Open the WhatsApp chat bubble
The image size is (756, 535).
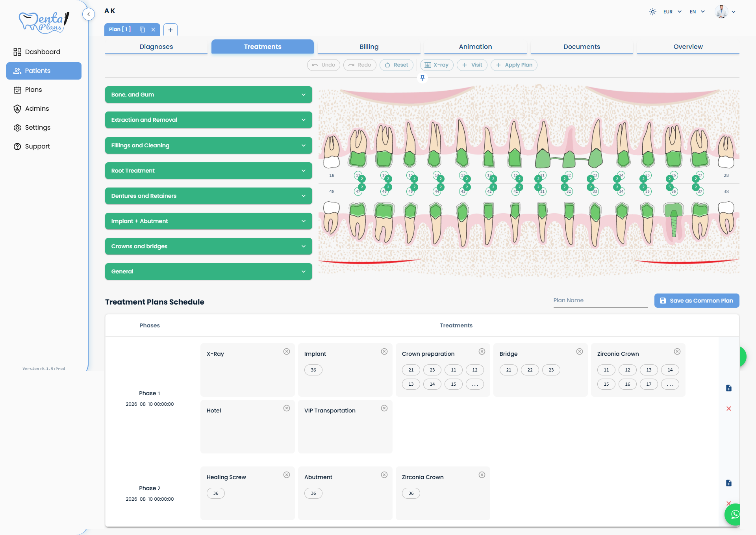click(x=735, y=514)
